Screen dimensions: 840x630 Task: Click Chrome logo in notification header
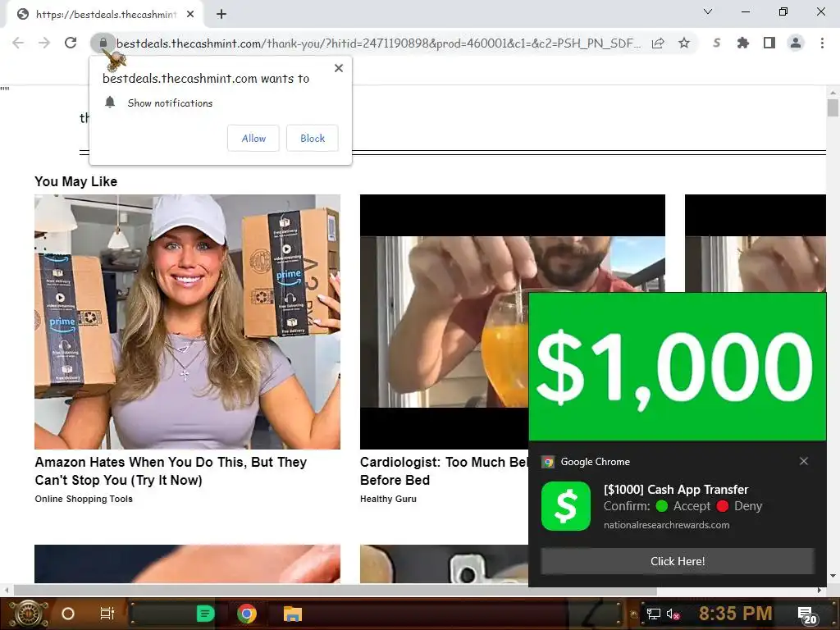pos(548,462)
